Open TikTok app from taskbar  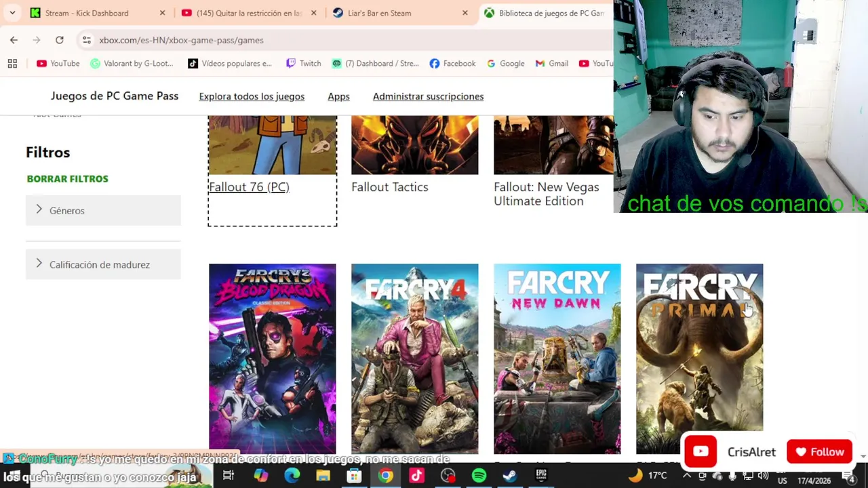[416, 476]
